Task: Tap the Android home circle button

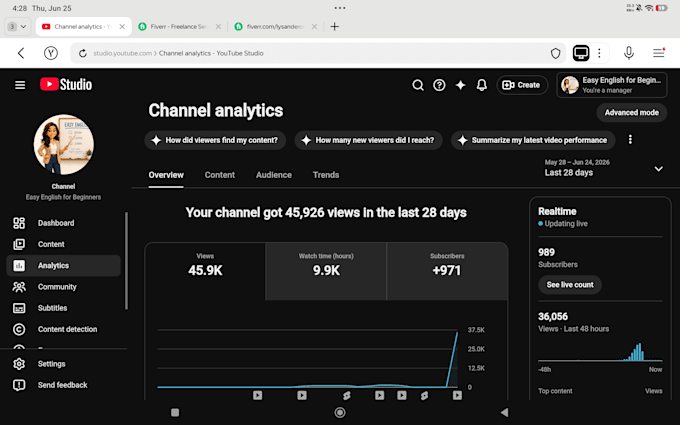Action: click(340, 412)
